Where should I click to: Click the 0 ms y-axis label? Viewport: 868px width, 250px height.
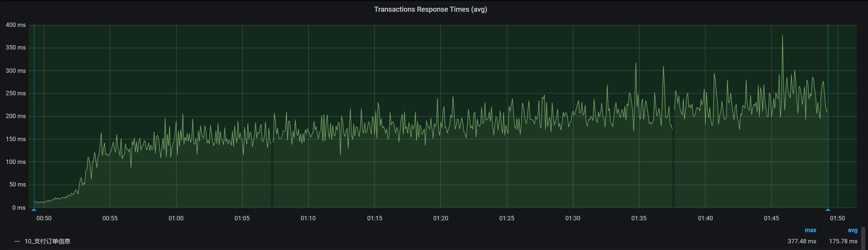[x=19, y=208]
